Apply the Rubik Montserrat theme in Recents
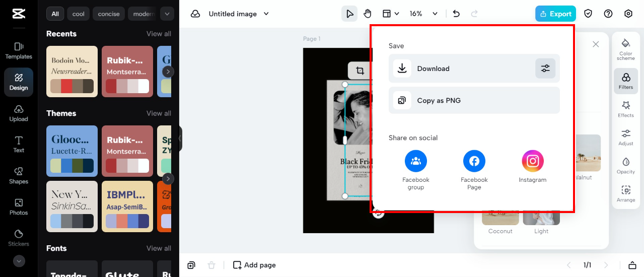 point(127,72)
